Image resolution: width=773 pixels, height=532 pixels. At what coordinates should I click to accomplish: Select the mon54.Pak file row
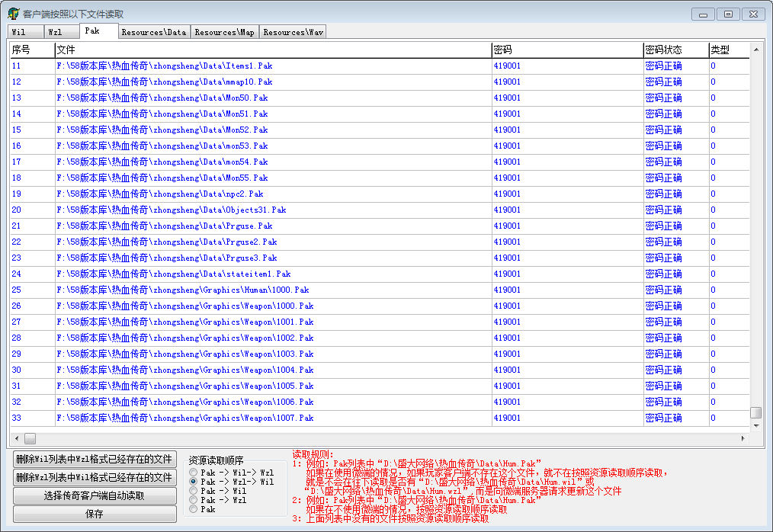tap(380, 162)
